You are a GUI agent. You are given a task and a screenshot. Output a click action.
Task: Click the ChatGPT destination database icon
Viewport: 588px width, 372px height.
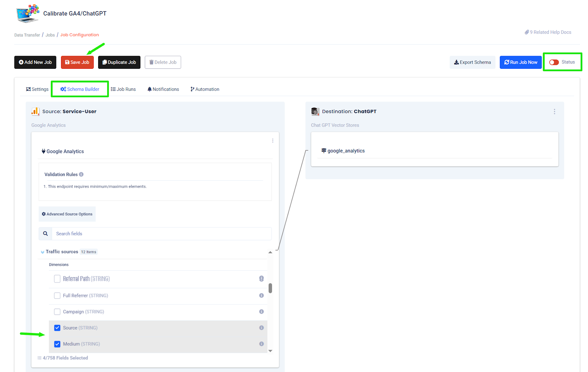tap(315, 111)
